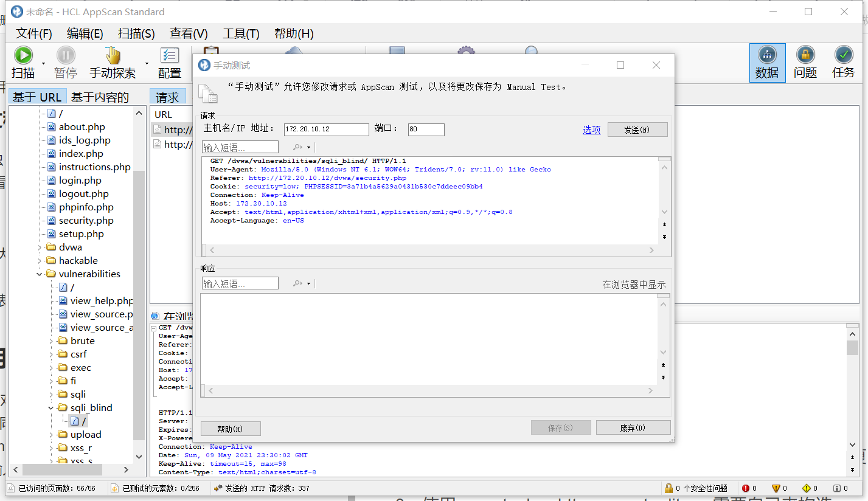Expand the upload folder
Screen dimensions: 868x501
[x=51, y=435]
